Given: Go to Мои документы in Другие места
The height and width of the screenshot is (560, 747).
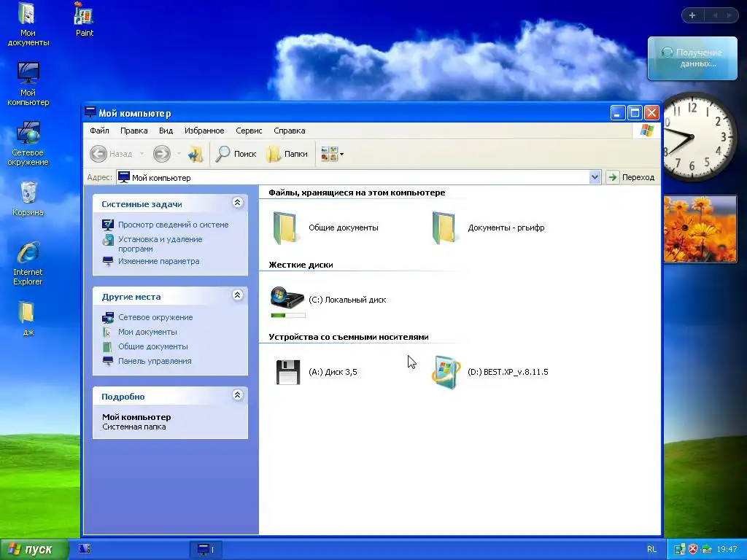Looking at the screenshot, I should (147, 332).
